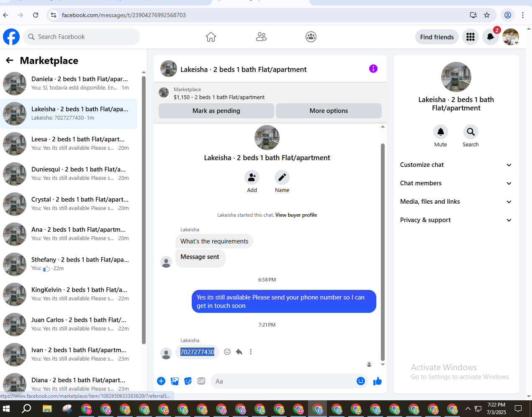Open Juan Carlos conversation
Screen dimensions: 532x417
coord(69,325)
